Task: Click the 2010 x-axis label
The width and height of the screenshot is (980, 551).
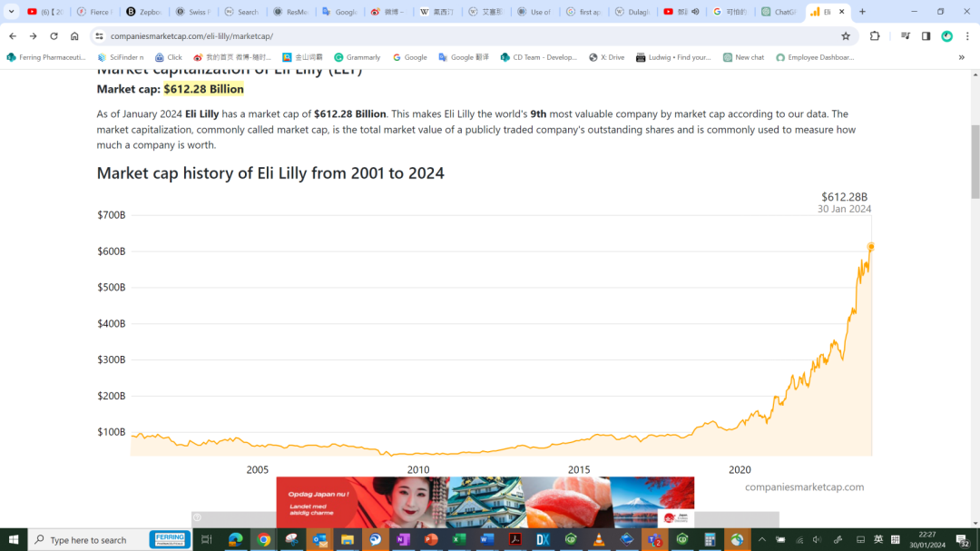Action: (x=418, y=469)
